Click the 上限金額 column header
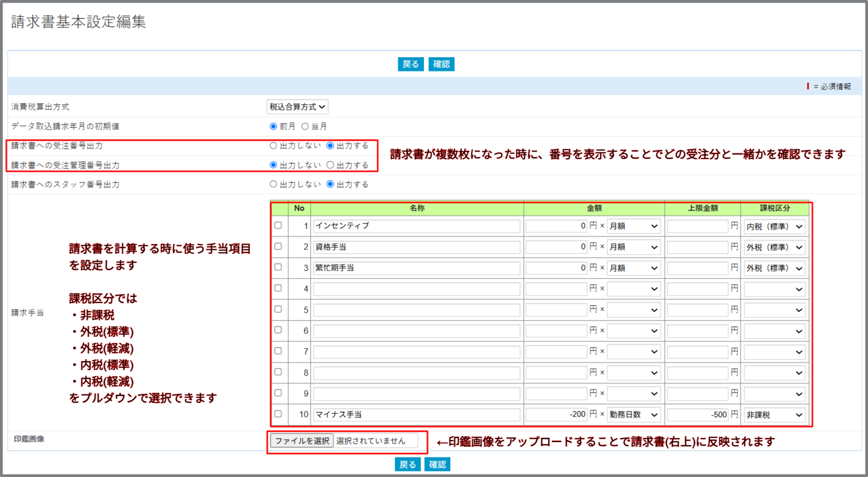The width and height of the screenshot is (868, 477). (703, 208)
